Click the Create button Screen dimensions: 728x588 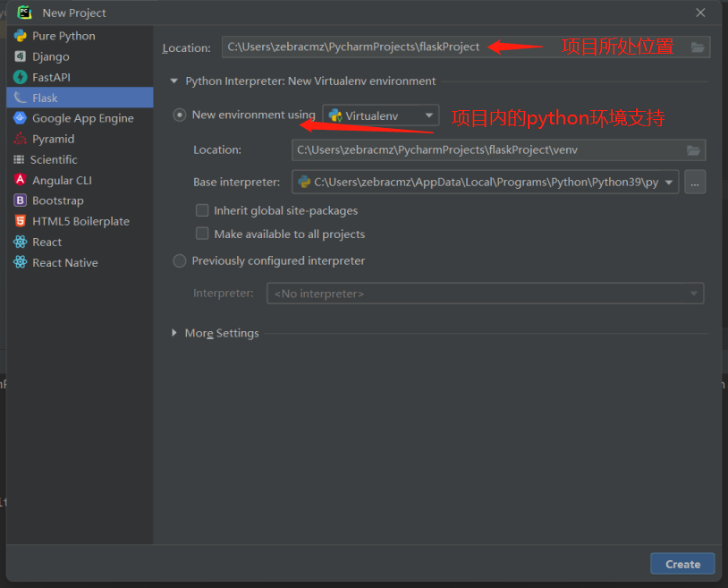[x=682, y=563]
